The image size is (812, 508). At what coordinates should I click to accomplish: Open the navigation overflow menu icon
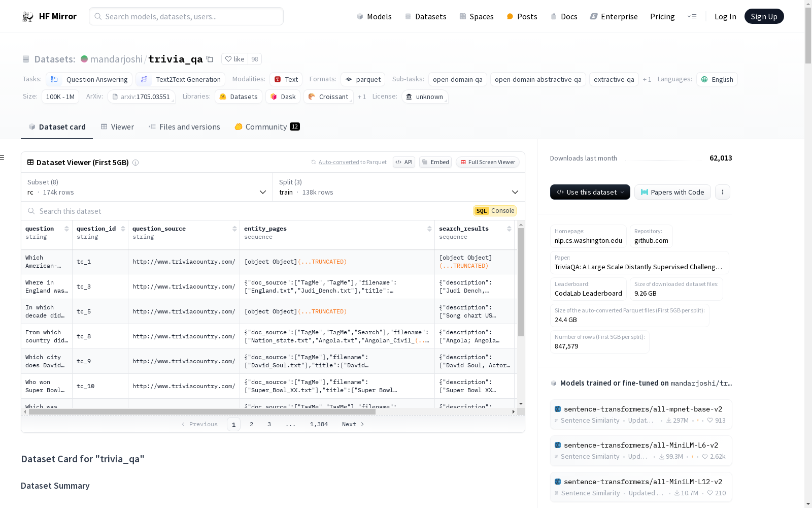(x=692, y=16)
